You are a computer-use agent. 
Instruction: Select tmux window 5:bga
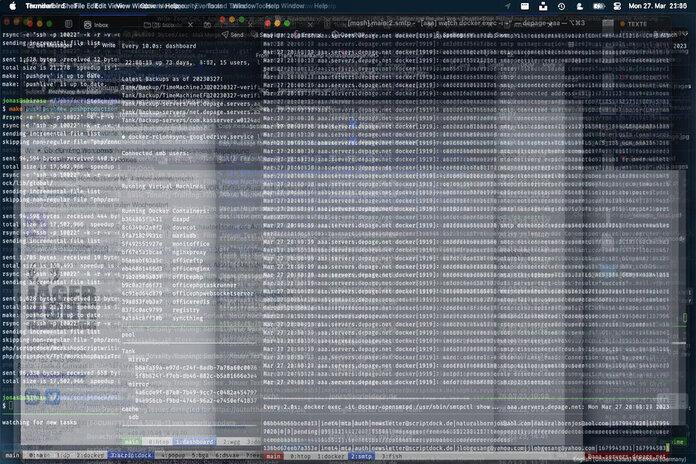(x=200, y=456)
